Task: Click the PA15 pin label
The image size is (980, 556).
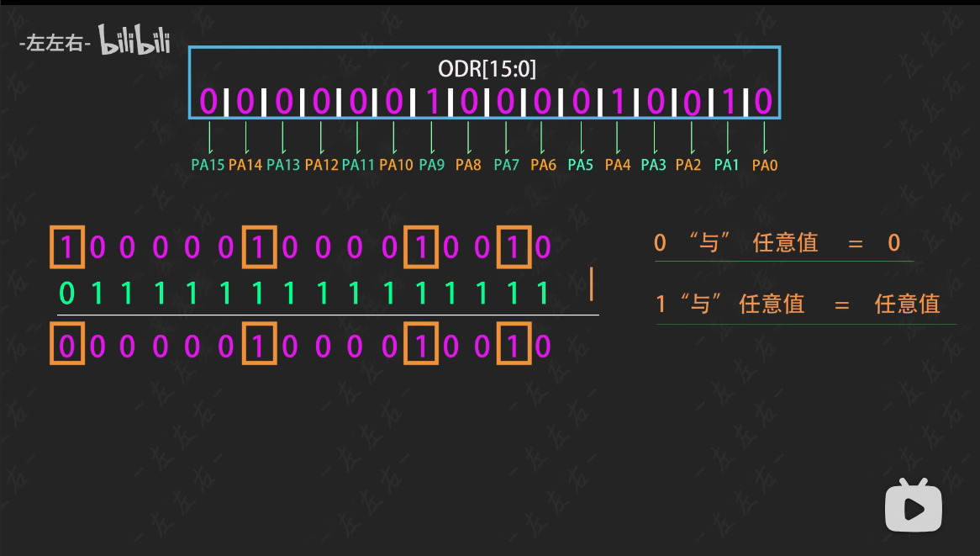Action: pos(208,165)
